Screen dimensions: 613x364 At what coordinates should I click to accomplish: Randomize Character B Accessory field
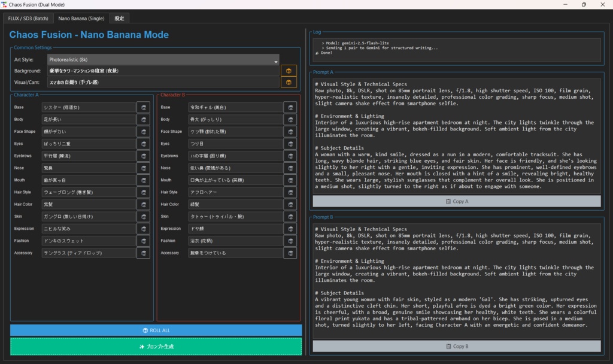click(290, 253)
